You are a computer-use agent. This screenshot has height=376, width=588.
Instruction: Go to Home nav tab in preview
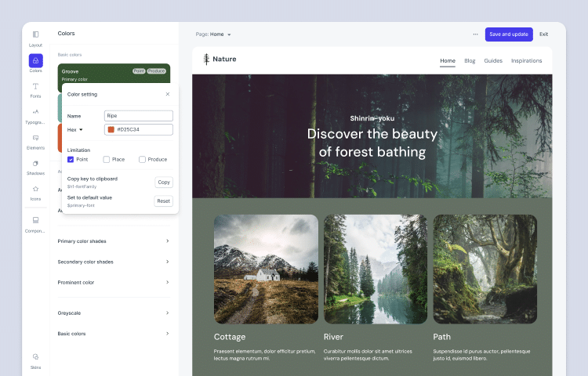click(448, 60)
